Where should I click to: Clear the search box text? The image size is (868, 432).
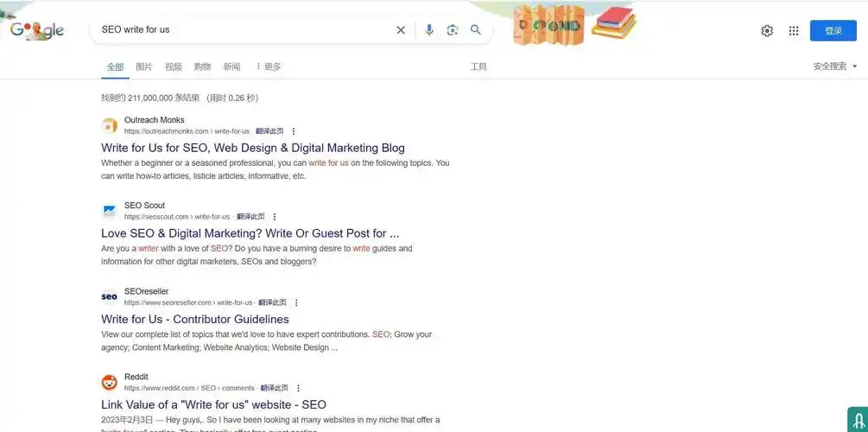(401, 30)
